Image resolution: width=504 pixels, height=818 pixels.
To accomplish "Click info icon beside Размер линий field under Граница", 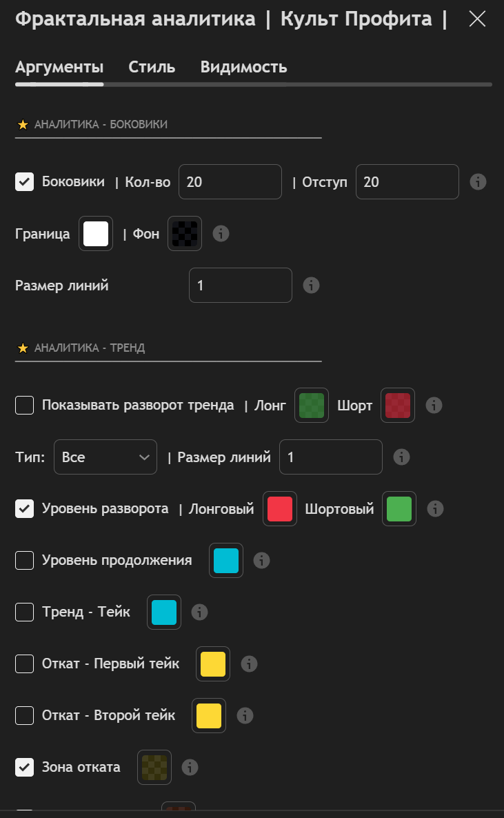I will point(311,285).
